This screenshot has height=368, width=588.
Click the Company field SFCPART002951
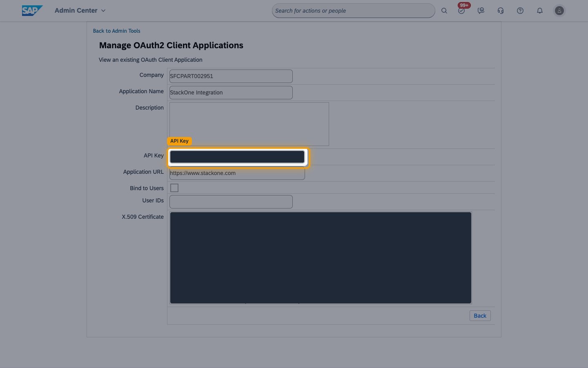[231, 76]
